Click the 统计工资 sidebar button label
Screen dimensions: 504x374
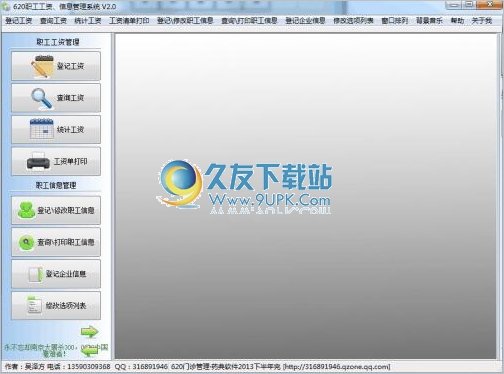click(70, 130)
